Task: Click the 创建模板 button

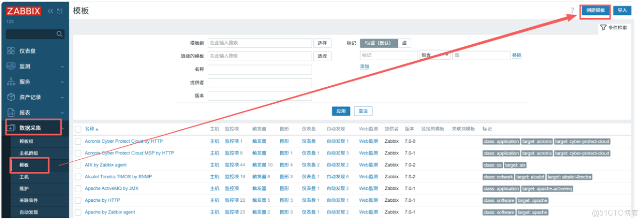Action: 596,11
